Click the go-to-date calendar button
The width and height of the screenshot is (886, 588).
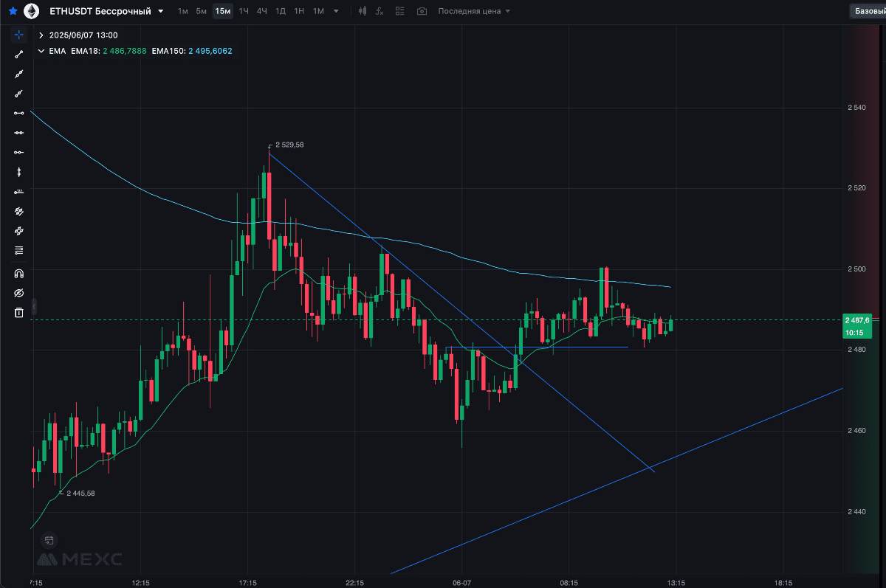pos(49,540)
